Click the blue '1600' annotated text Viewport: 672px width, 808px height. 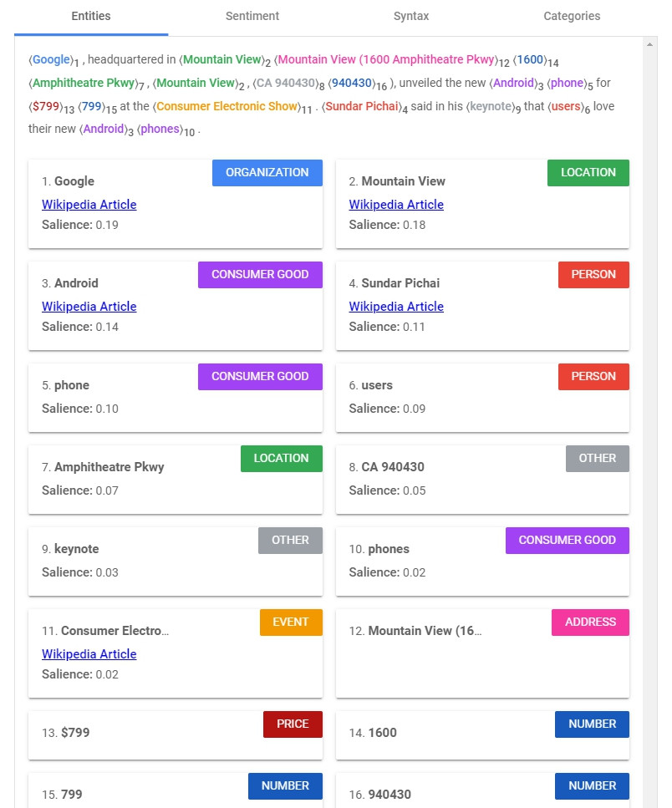[530, 60]
